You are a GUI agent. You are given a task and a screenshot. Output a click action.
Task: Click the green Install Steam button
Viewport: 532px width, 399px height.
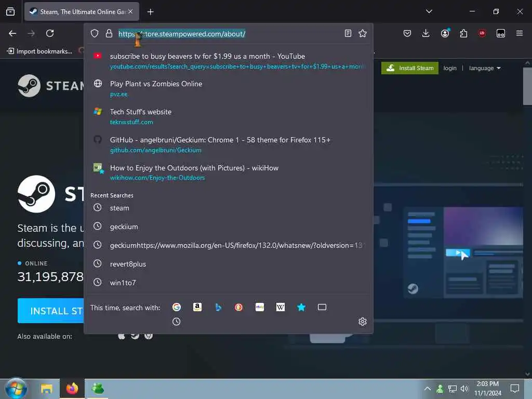pyautogui.click(x=409, y=68)
